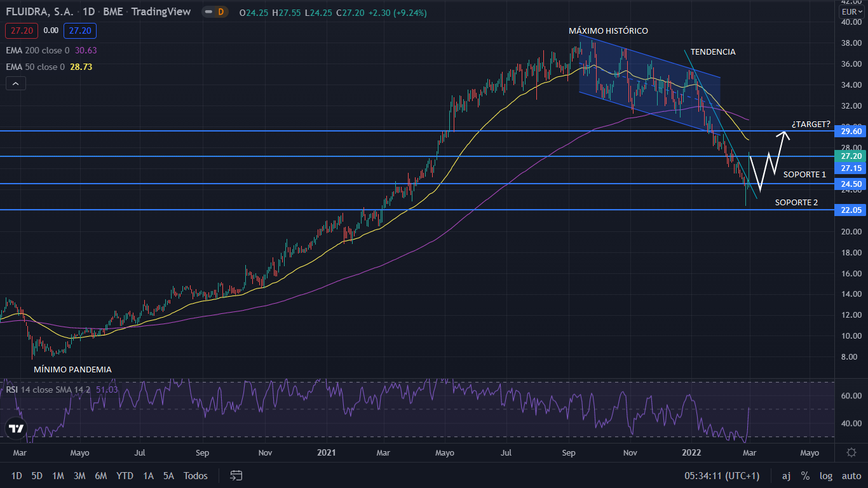Click the red 27.20 sell price box
This screenshot has width=868, height=488.
(x=21, y=30)
